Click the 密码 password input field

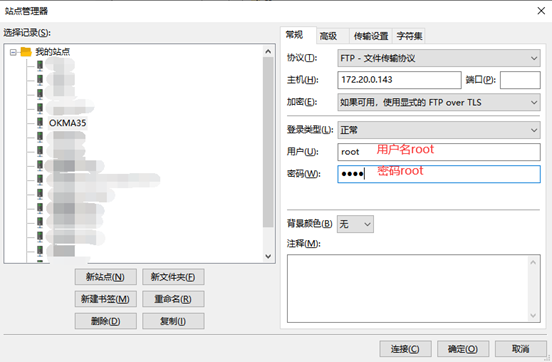[439, 174]
